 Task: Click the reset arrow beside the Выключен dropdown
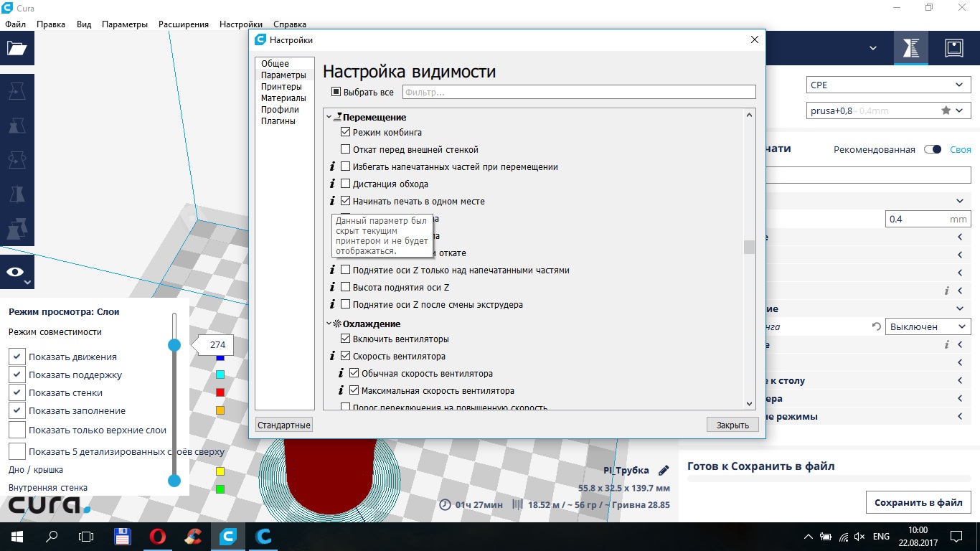pos(876,326)
